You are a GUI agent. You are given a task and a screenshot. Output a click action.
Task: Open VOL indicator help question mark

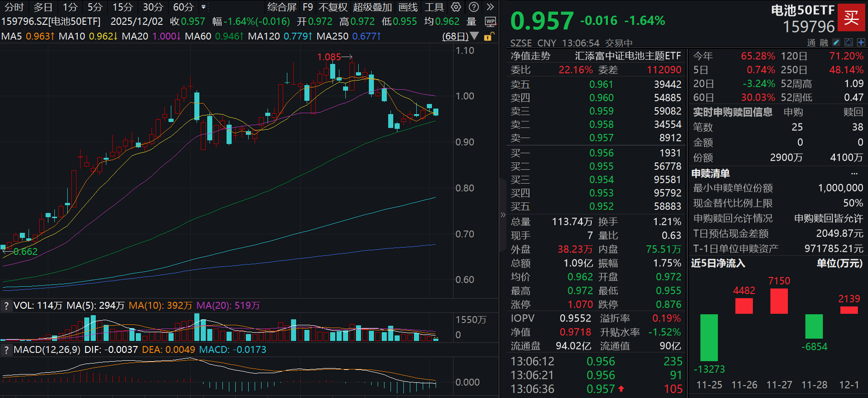(x=6, y=306)
